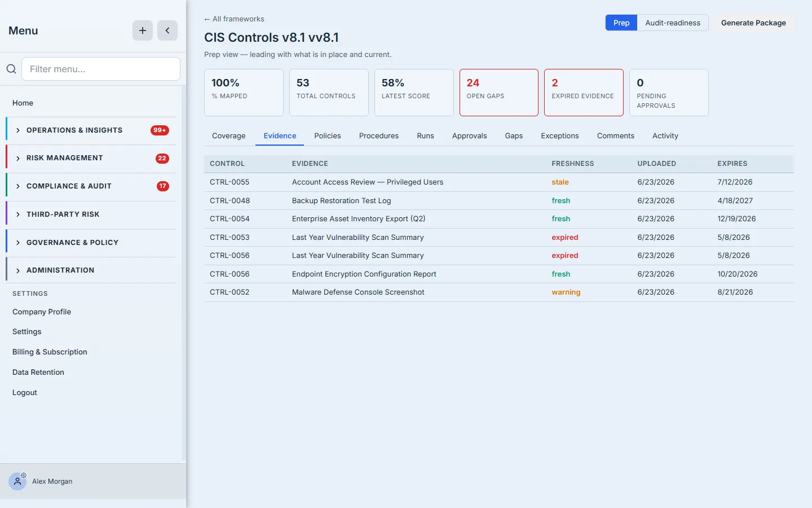This screenshot has height=508, width=812.
Task: Expand Administration section
Action: pyautogui.click(x=91, y=270)
